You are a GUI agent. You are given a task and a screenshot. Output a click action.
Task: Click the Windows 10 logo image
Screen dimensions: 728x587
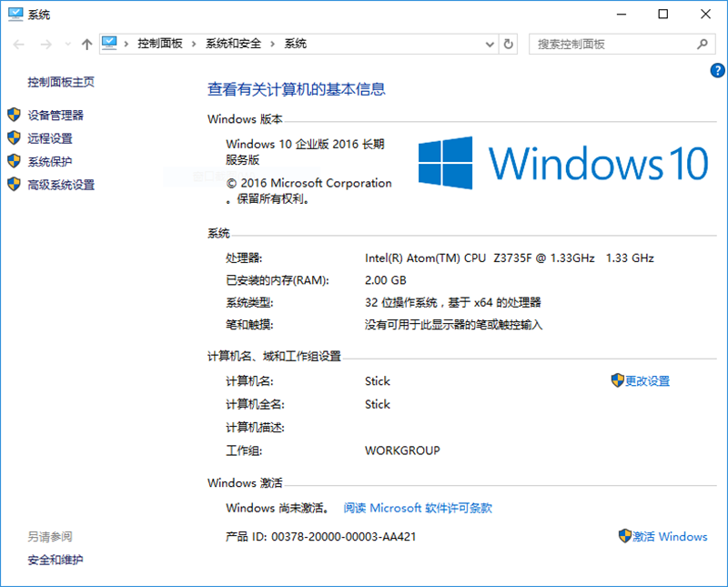pos(562,163)
